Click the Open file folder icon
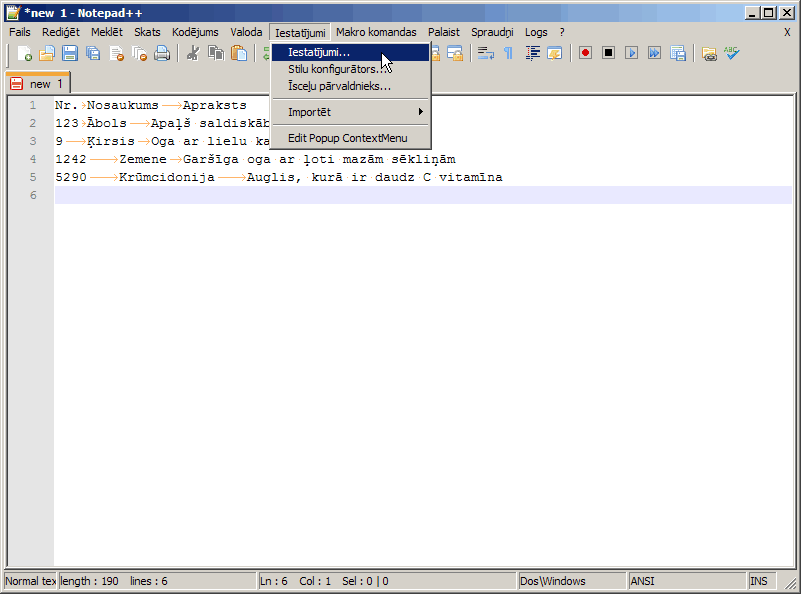The image size is (801, 594). click(46, 53)
